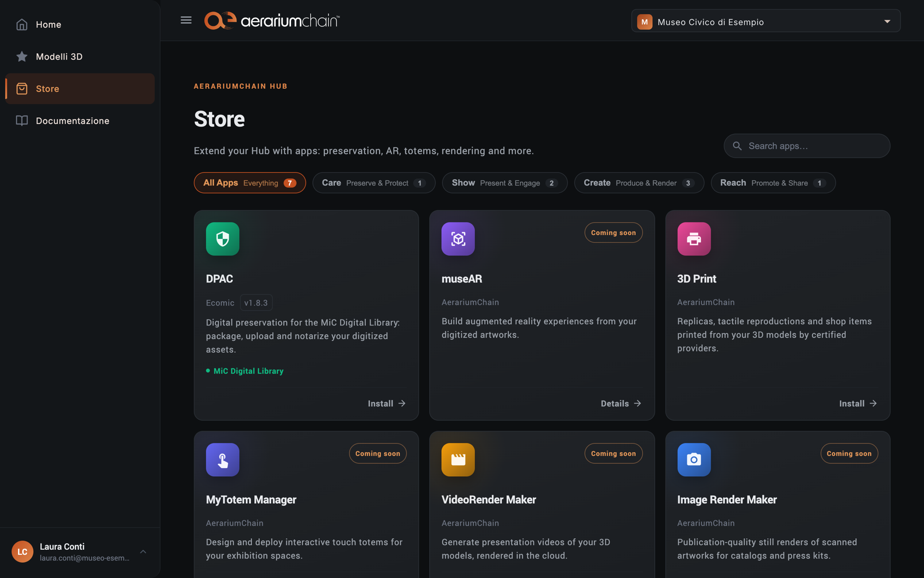Open Documentazione in the sidebar
This screenshot has height=578, width=924.
pos(80,121)
